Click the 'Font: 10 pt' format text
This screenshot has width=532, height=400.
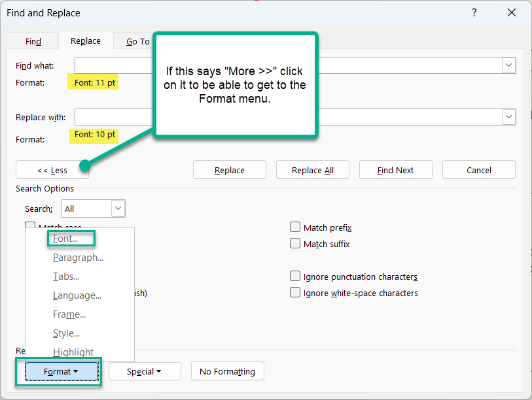tap(95, 135)
